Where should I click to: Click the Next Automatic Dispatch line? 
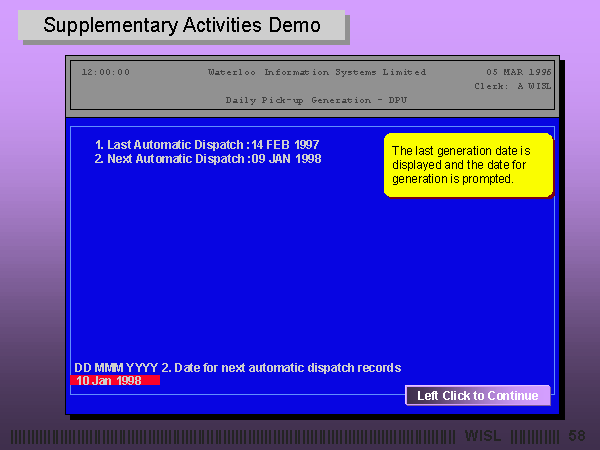coord(208,159)
